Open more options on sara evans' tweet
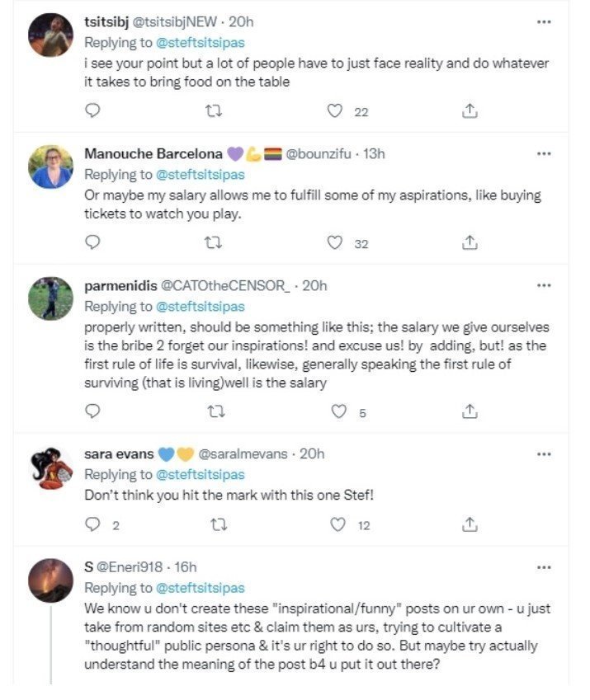The image size is (590, 700). (x=544, y=454)
